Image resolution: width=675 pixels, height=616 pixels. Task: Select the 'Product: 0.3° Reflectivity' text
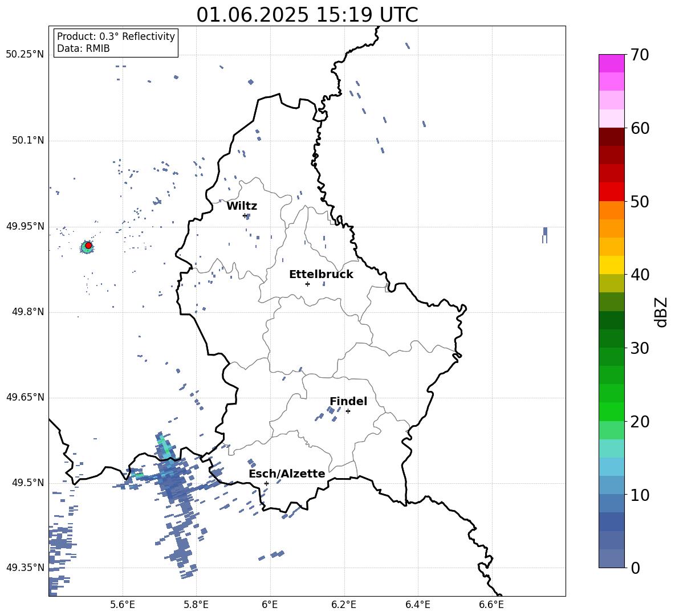pos(116,36)
